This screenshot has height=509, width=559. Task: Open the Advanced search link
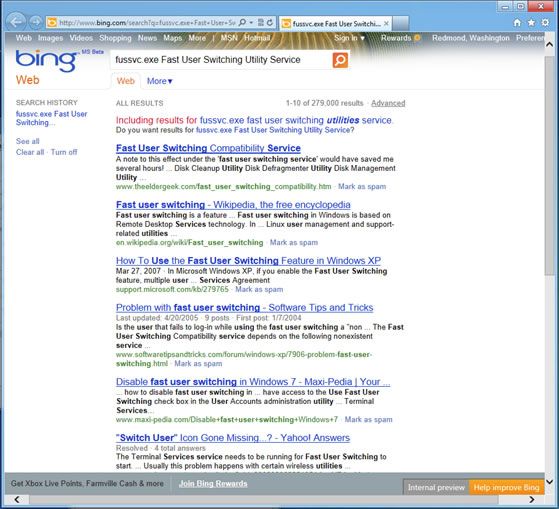(x=388, y=103)
